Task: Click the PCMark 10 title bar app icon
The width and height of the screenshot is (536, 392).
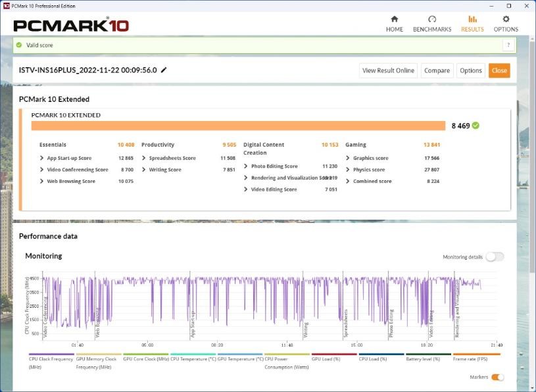Action: click(x=5, y=5)
